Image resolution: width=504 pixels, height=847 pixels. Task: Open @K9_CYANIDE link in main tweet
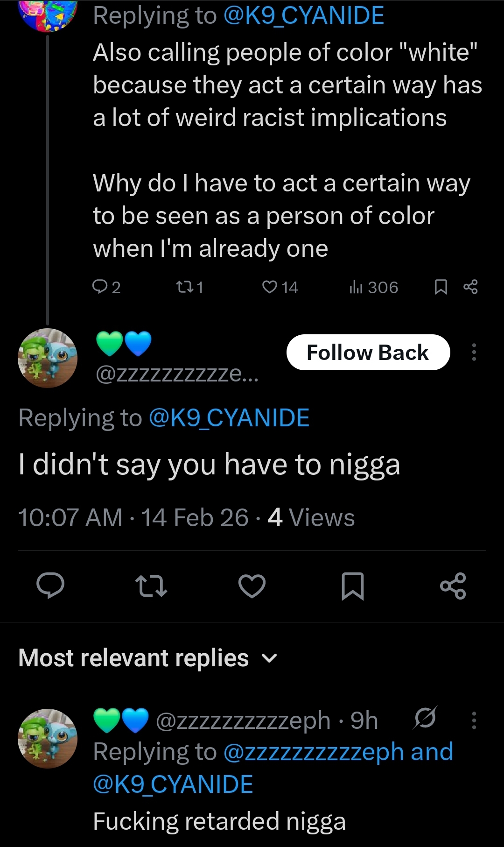pyautogui.click(x=229, y=417)
